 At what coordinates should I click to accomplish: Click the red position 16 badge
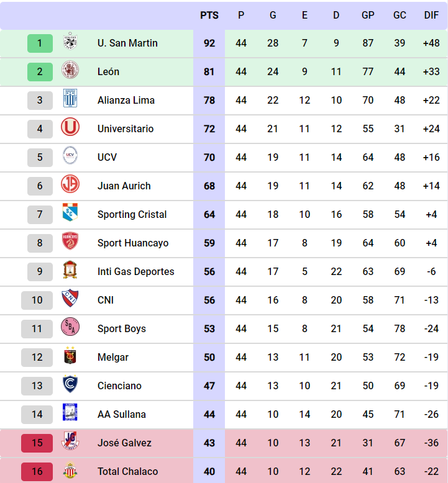[x=37, y=471]
